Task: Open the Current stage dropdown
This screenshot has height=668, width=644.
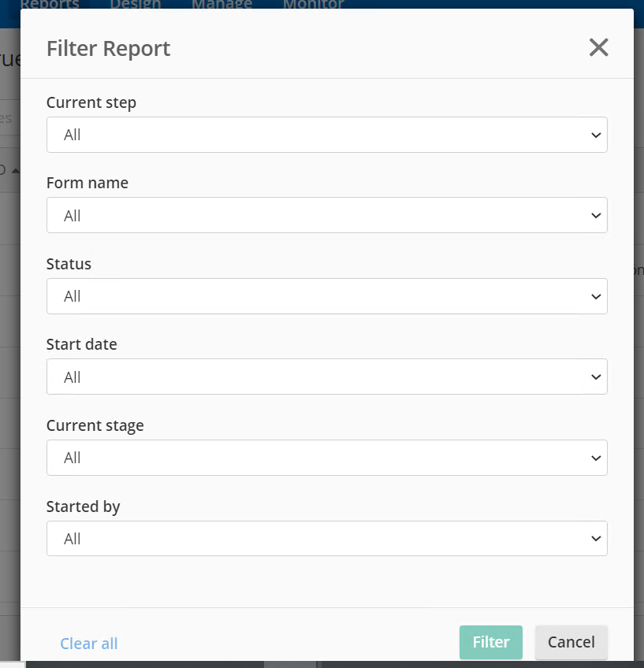Action: [326, 458]
